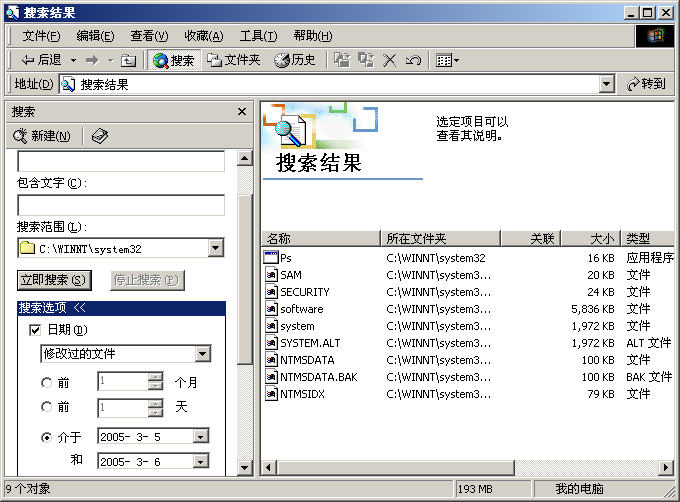Sort by 名称 column header
The width and height of the screenshot is (680, 502).
(321, 238)
